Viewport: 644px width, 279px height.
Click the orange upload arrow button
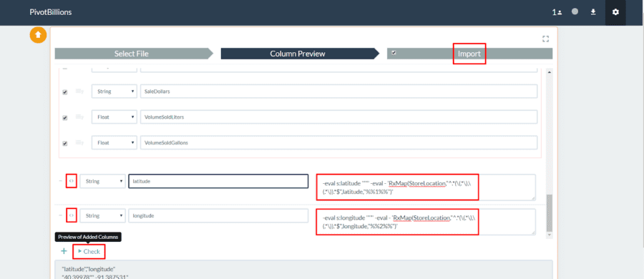tap(38, 35)
